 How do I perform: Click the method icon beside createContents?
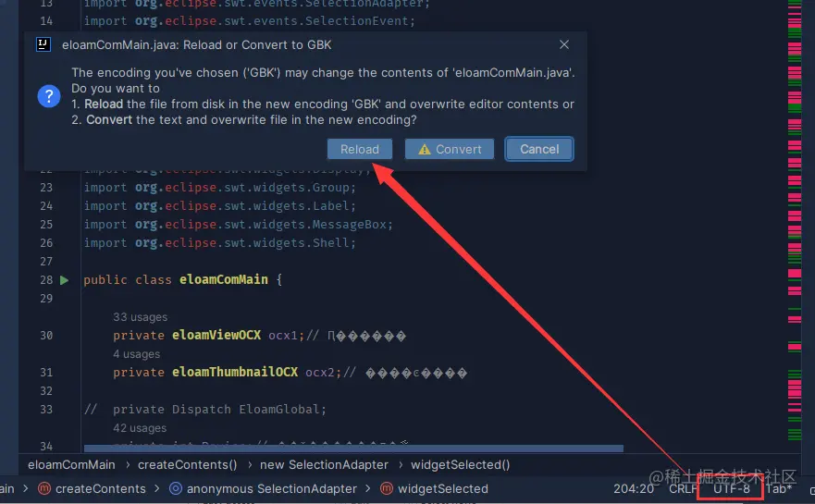(44, 488)
